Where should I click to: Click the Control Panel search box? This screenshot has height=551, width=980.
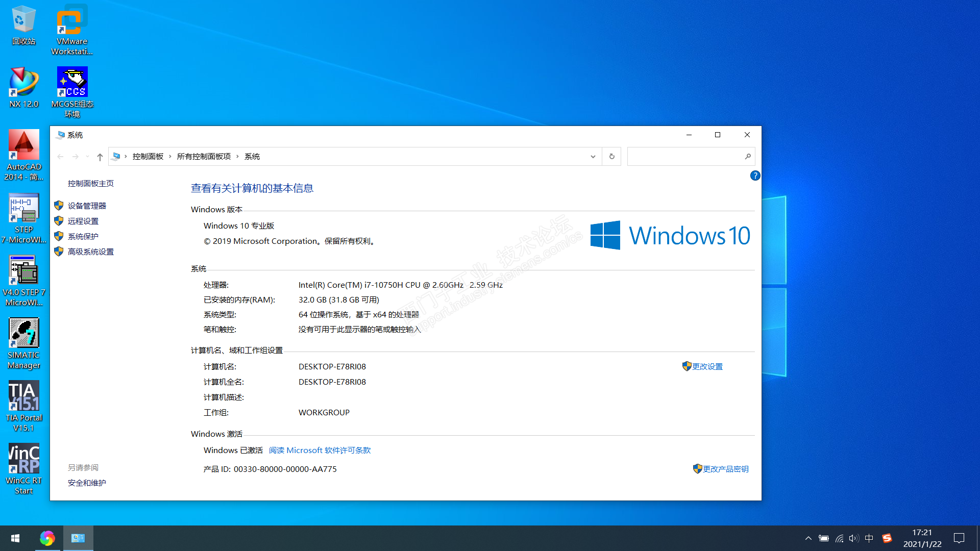pyautogui.click(x=684, y=157)
